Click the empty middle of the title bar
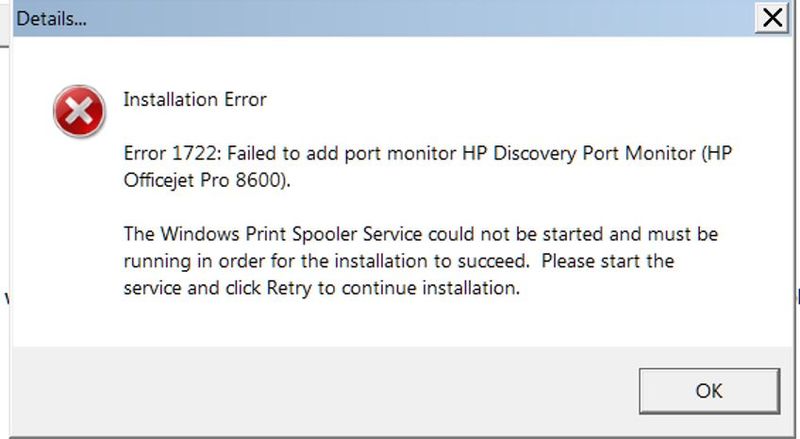The height and width of the screenshot is (439, 800). click(x=400, y=19)
